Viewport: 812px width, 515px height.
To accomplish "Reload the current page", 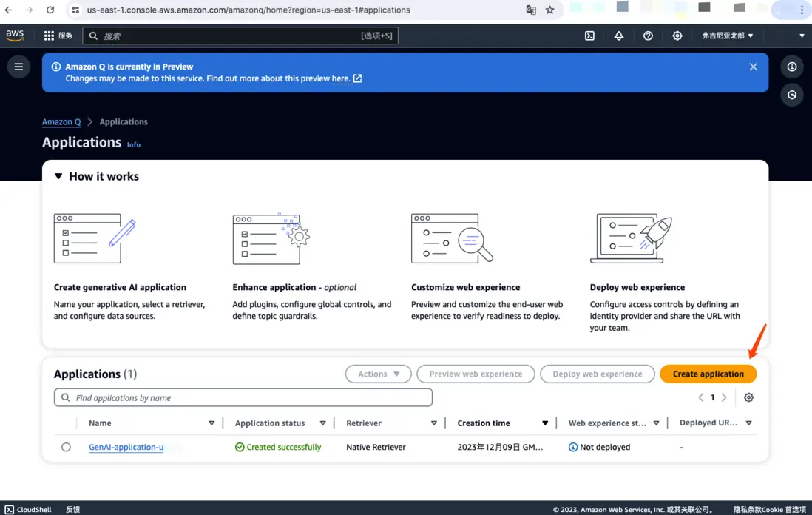I will (50, 10).
